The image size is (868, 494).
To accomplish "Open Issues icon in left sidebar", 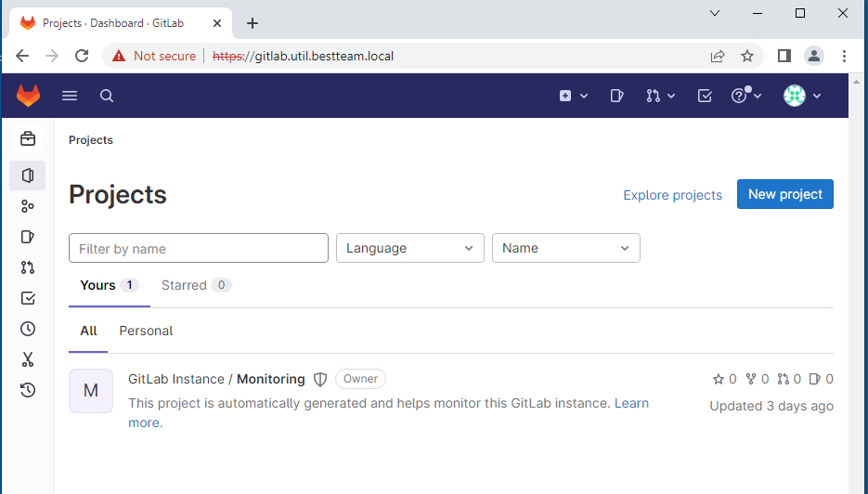I will coord(28,237).
